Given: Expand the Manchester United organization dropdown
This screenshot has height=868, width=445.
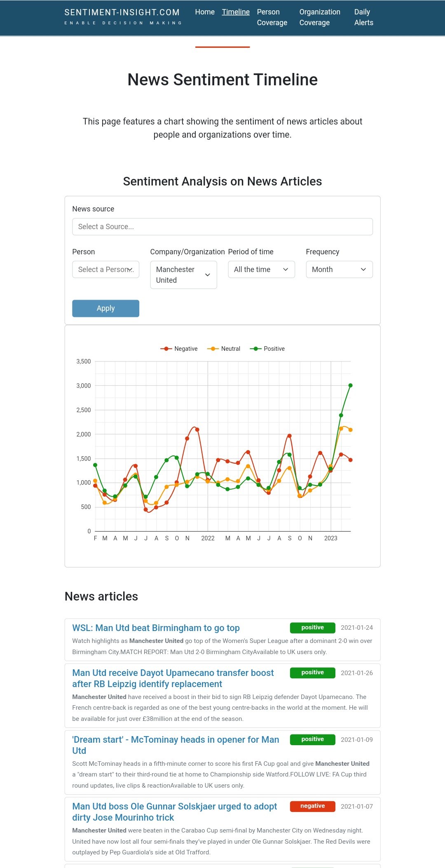Looking at the screenshot, I should [184, 275].
